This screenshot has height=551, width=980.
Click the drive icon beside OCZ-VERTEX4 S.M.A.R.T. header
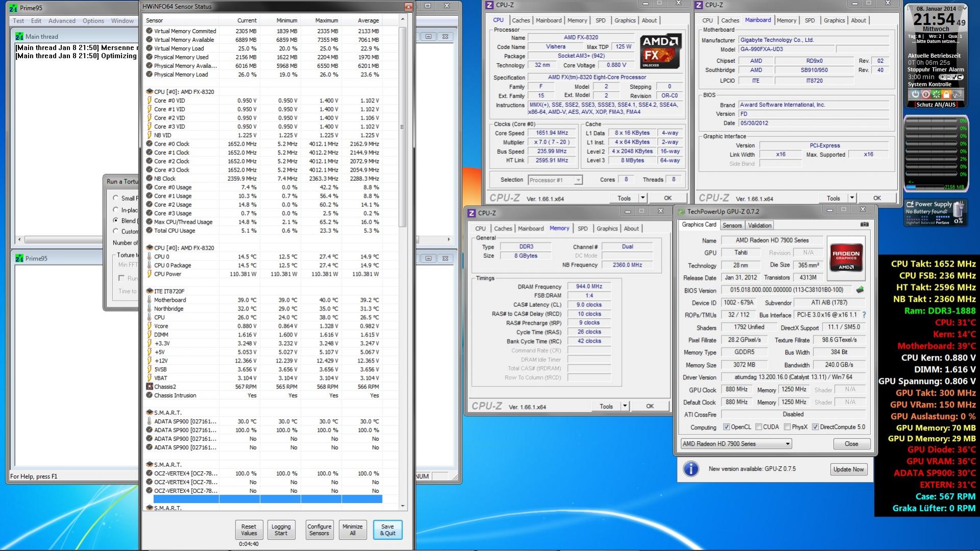(150, 465)
